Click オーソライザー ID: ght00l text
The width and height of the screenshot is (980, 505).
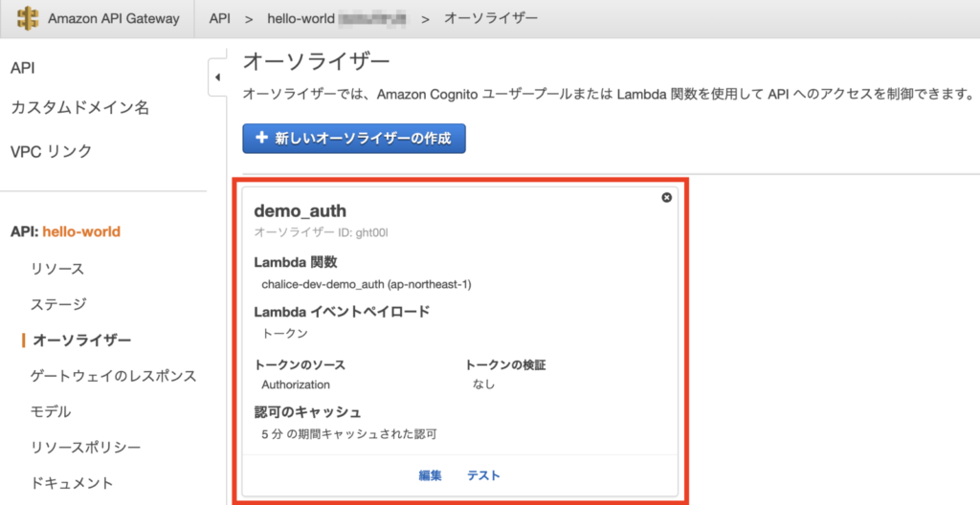pos(323,232)
